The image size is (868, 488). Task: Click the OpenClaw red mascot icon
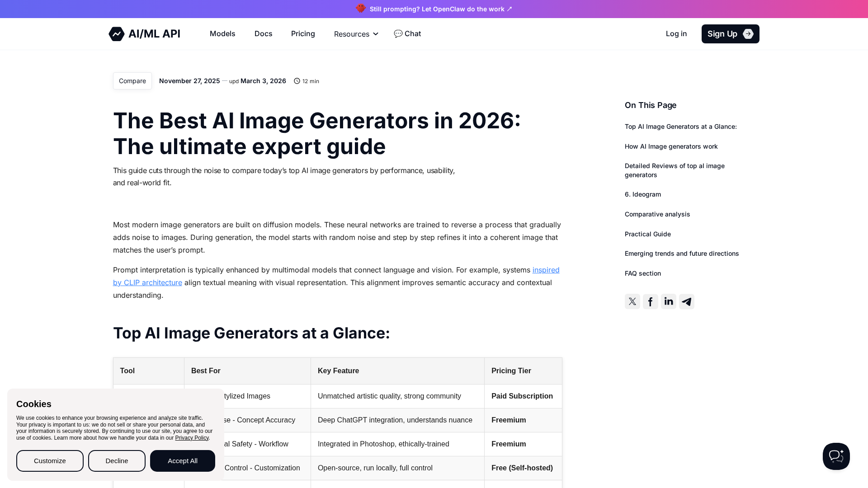tap(360, 9)
